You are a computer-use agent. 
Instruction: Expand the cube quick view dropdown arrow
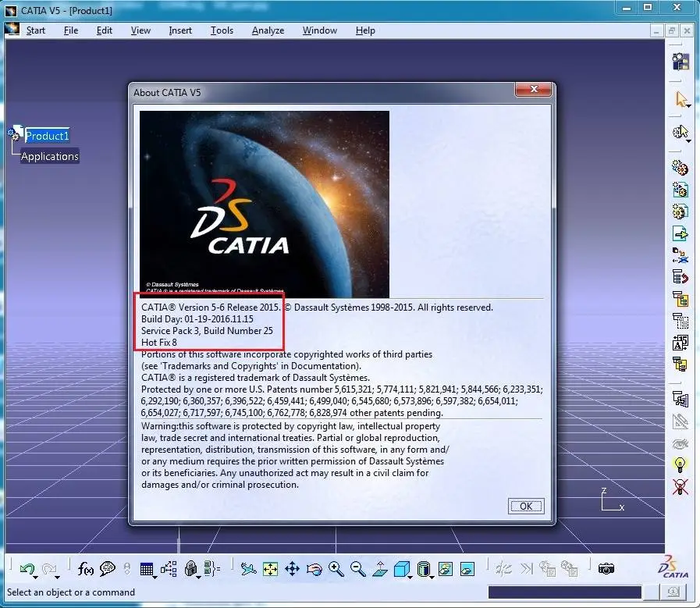(410, 578)
